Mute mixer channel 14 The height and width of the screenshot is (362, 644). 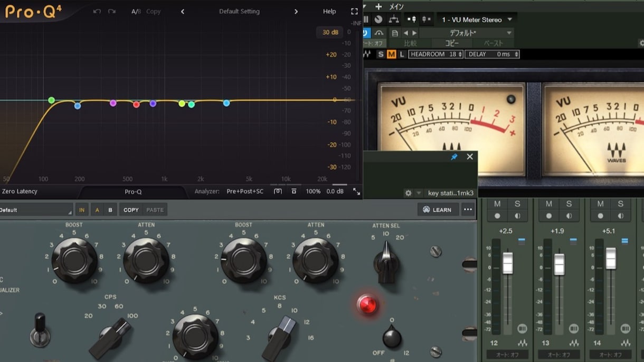[x=600, y=204]
